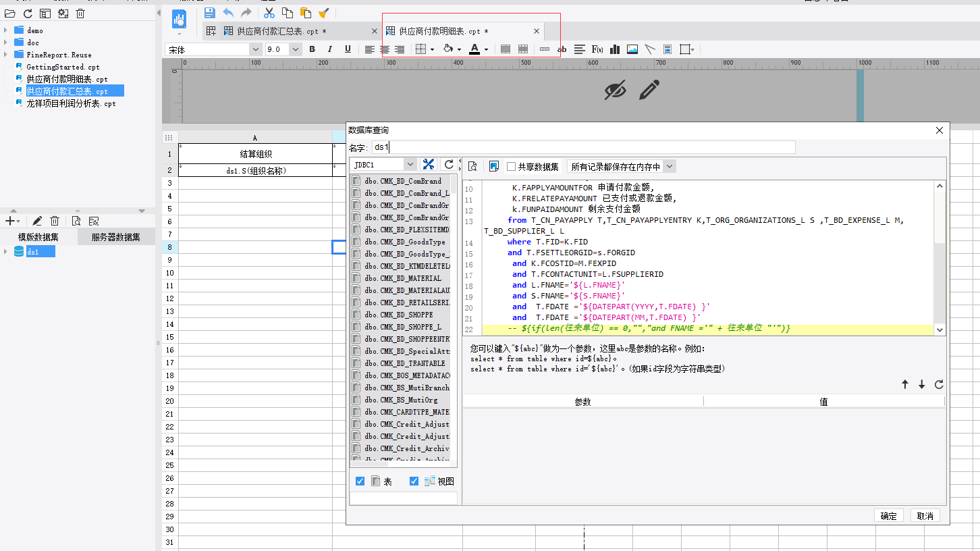
Task: Apply underline formatting
Action: click(348, 49)
